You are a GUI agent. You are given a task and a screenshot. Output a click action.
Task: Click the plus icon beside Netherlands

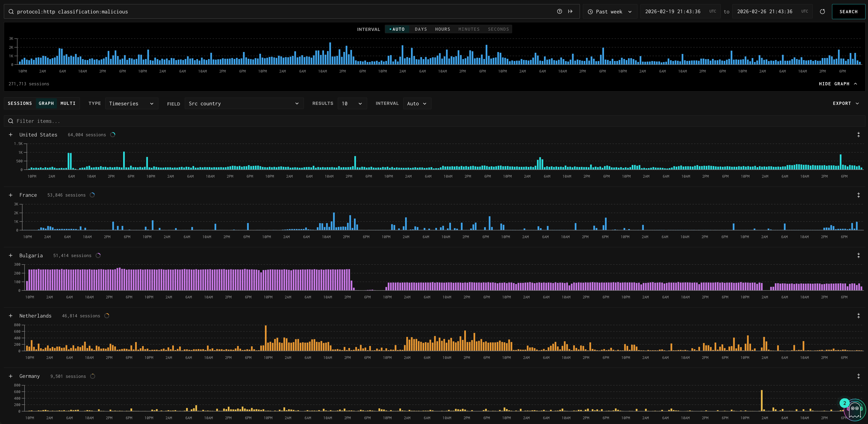point(11,316)
